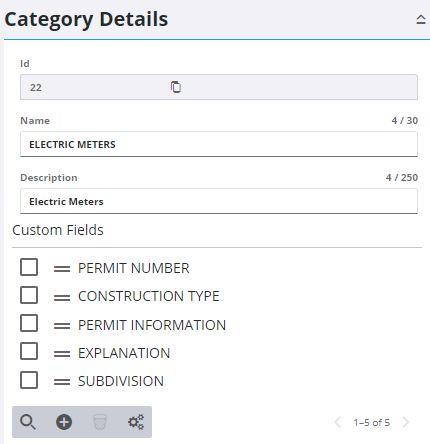The width and height of the screenshot is (430, 444).
Task: Open search in custom fields toolbar
Action: coord(28,422)
